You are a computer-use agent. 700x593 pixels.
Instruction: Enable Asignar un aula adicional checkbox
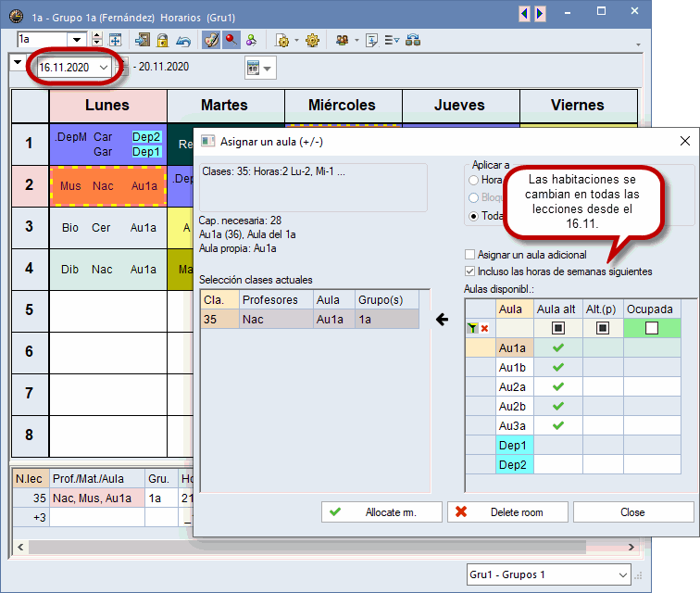(x=469, y=254)
